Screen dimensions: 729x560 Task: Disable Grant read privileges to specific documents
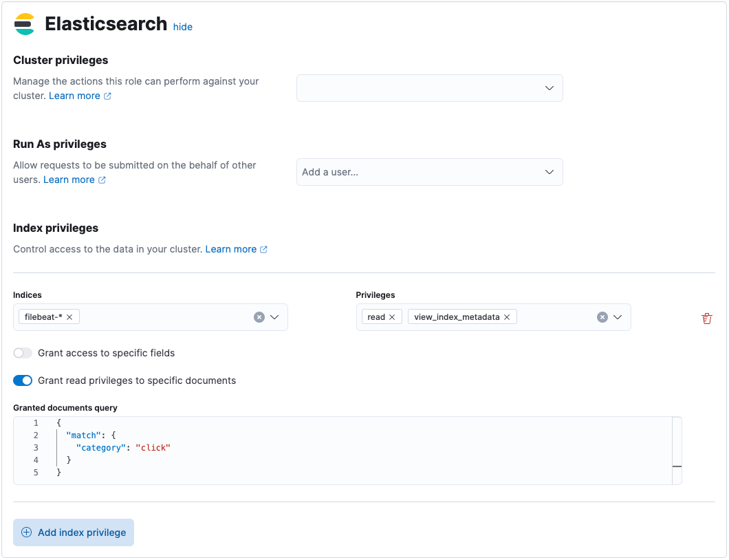[23, 380]
